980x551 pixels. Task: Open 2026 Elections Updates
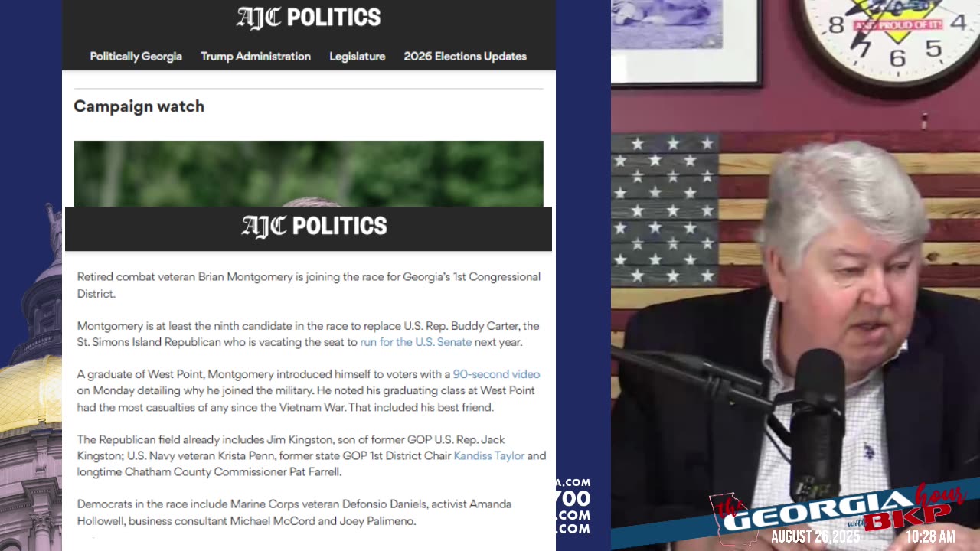[465, 57]
